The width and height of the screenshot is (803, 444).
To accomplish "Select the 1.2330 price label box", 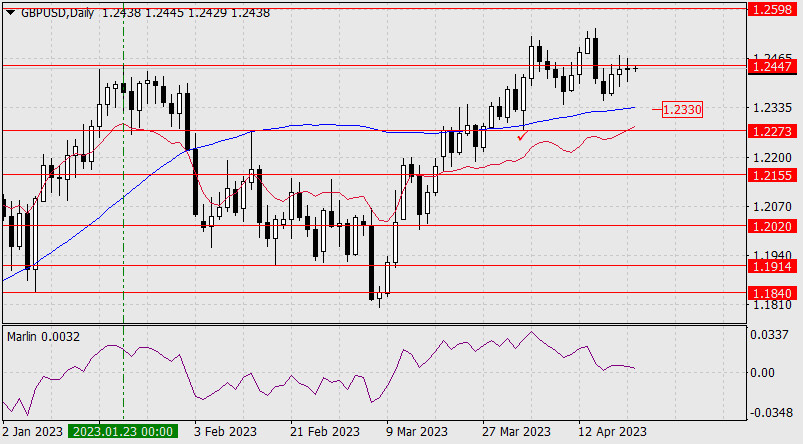I will click(x=682, y=108).
